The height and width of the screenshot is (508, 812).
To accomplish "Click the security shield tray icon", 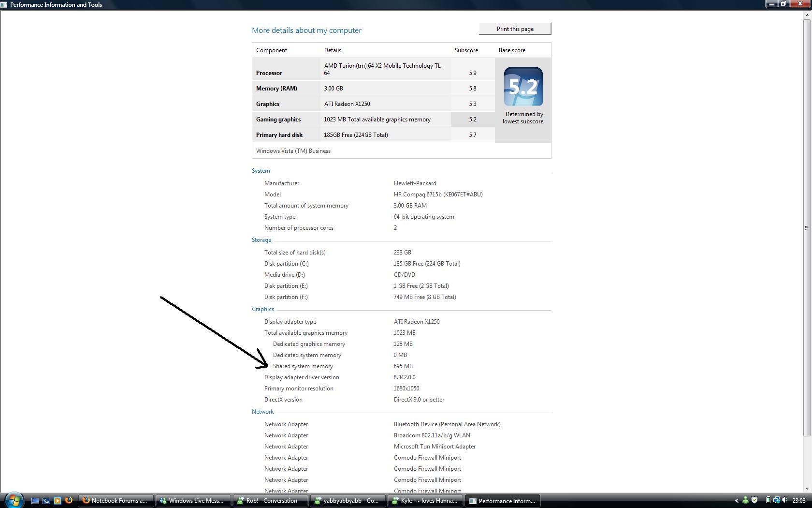I will click(754, 501).
